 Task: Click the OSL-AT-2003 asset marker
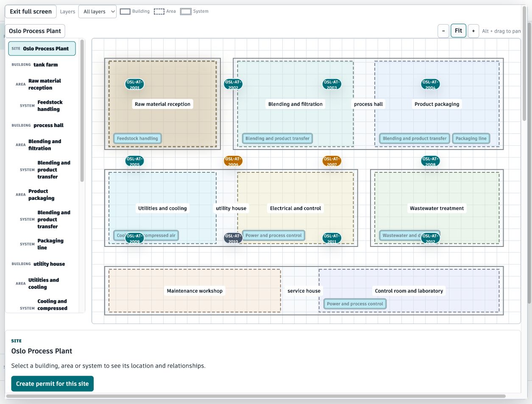332,84
